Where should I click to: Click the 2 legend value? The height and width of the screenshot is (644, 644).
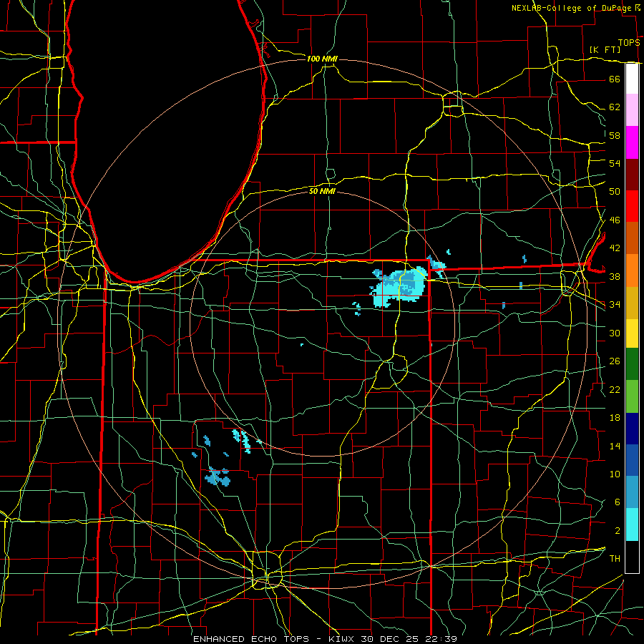tap(617, 531)
